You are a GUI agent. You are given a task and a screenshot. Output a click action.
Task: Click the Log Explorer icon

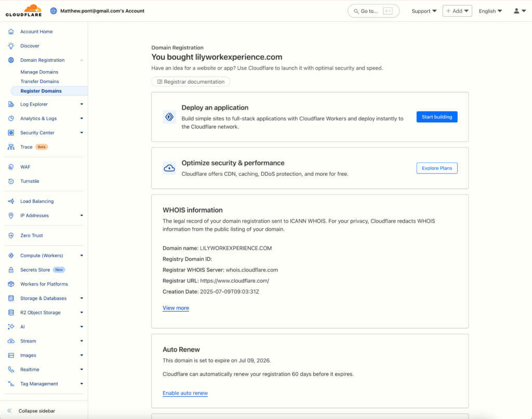click(11, 104)
